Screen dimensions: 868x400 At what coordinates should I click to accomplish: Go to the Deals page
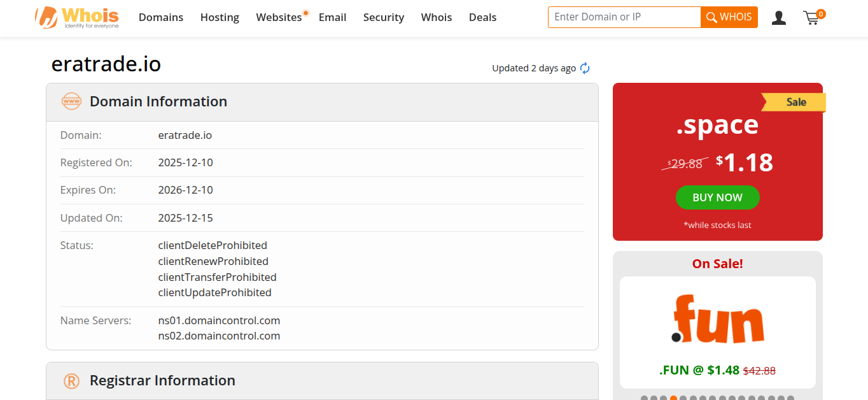pos(482,17)
